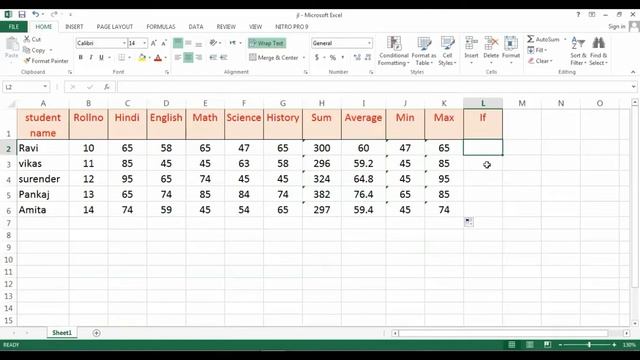Switch to the FORMULAS tab

tap(161, 27)
